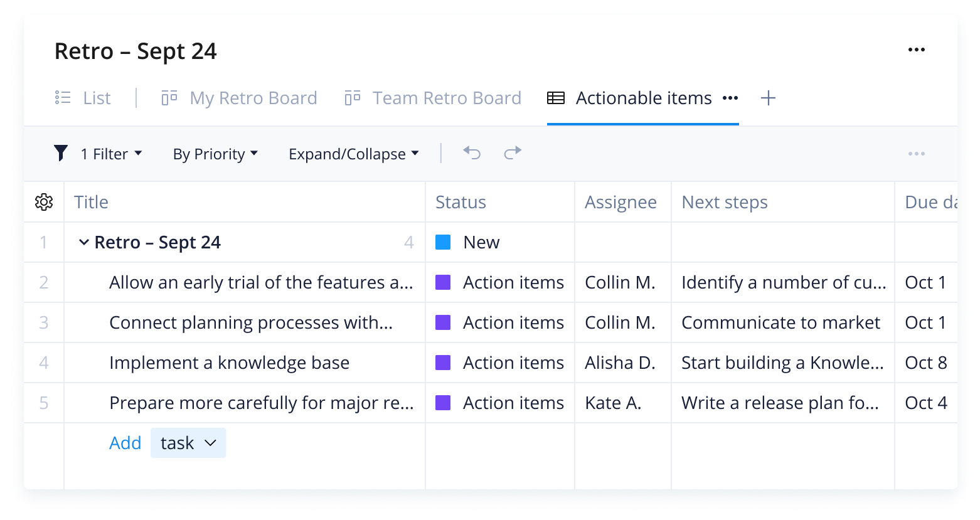
Task: Open the task type dropdown
Action: 188,443
